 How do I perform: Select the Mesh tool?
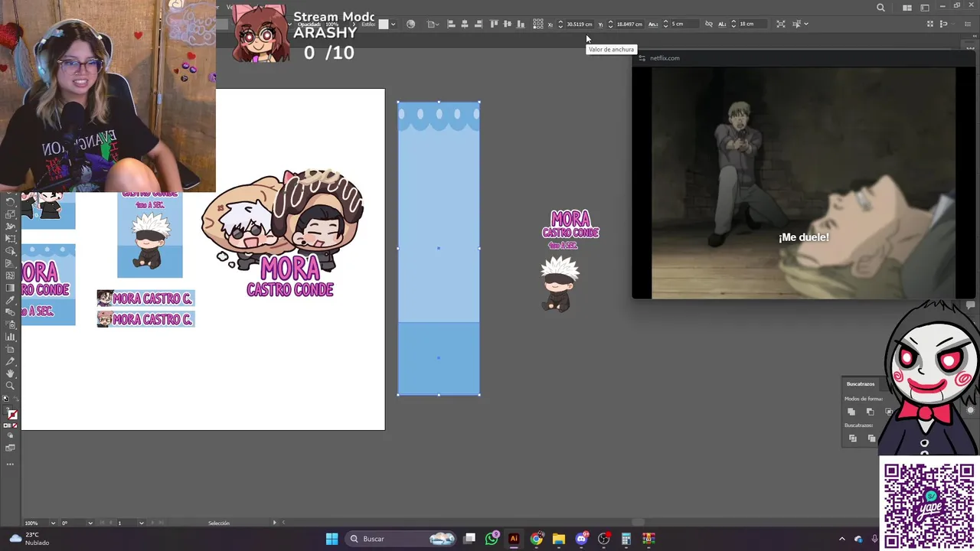(x=11, y=275)
